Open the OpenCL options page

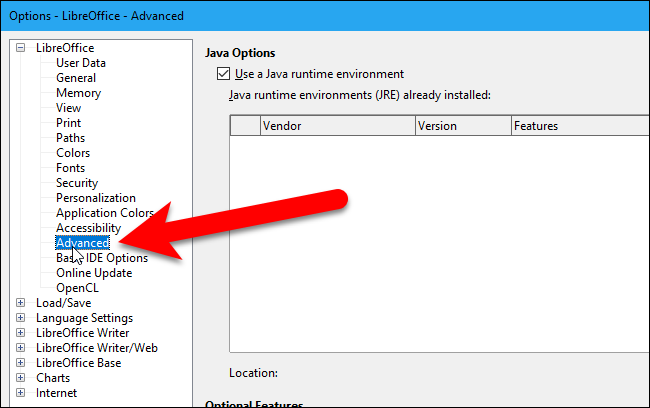[x=78, y=288]
